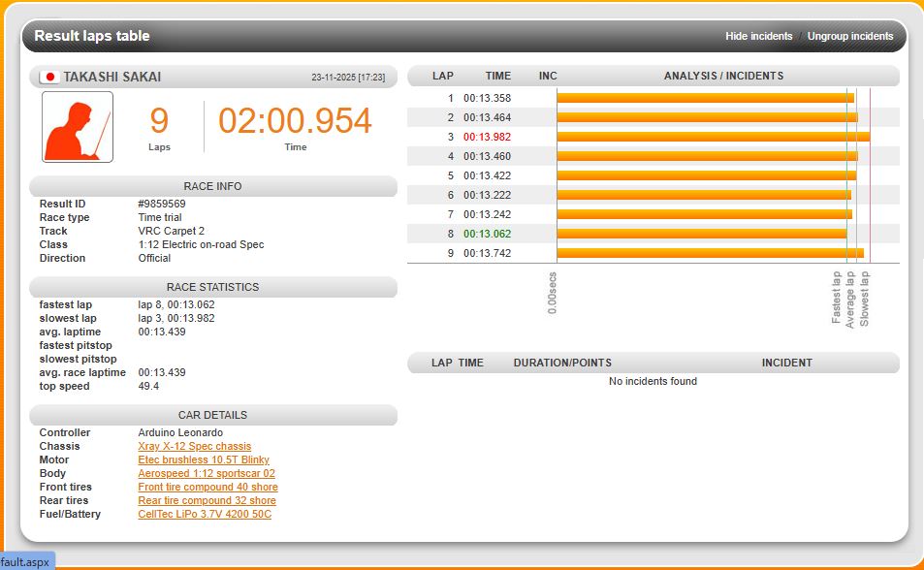Click the lap 8 fastest lap bar

point(701,234)
